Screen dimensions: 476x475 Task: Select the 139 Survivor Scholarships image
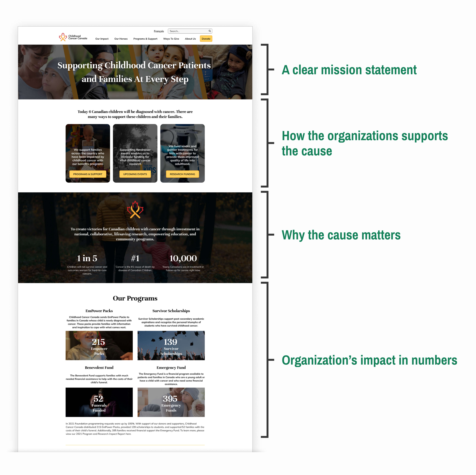(x=171, y=345)
